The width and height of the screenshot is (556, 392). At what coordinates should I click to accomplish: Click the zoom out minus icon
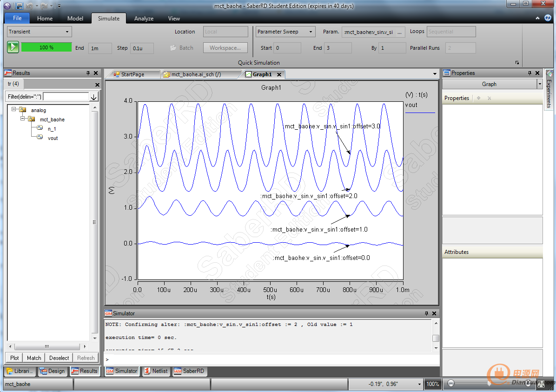click(x=450, y=384)
